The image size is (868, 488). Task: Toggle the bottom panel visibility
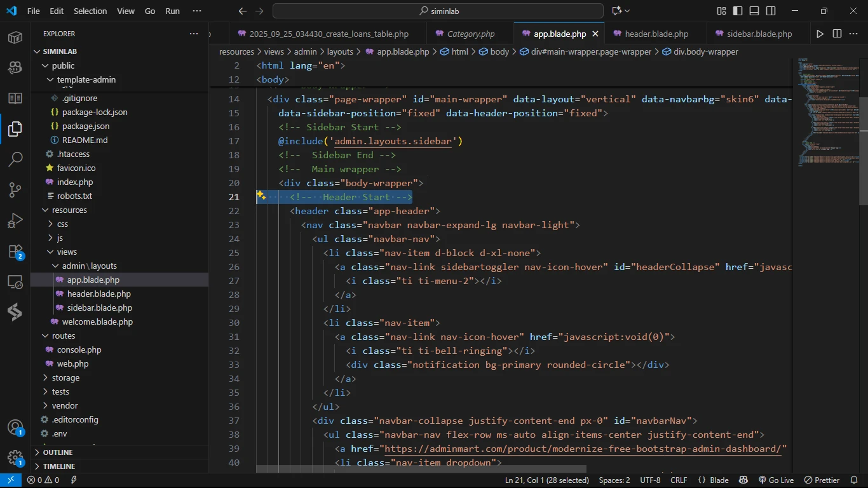tap(754, 11)
